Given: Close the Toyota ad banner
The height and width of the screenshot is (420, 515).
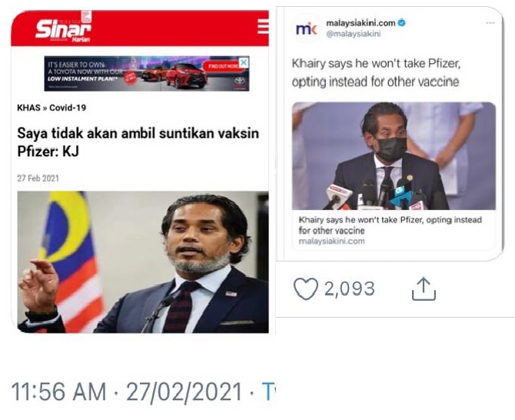Looking at the screenshot, I should click(x=244, y=62).
